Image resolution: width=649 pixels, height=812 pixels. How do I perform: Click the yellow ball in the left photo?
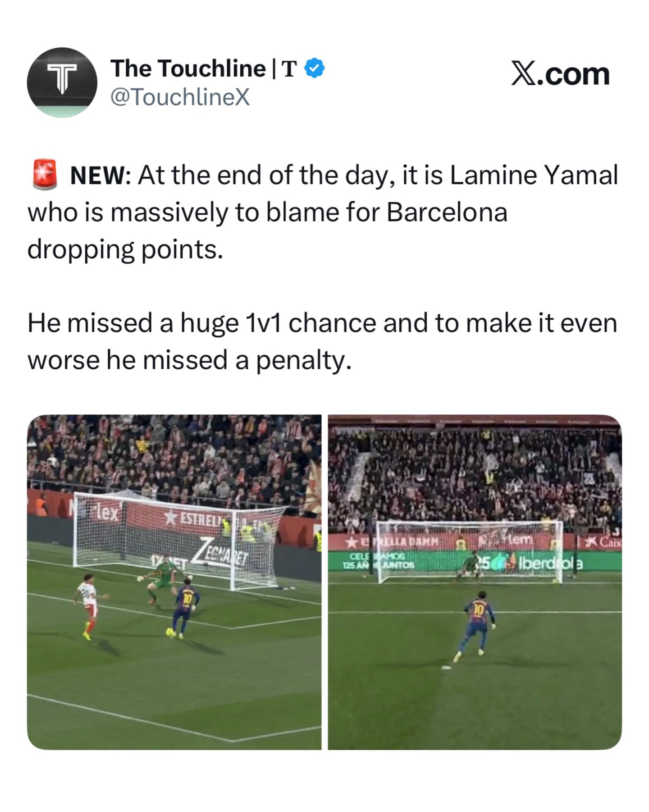click(x=170, y=632)
